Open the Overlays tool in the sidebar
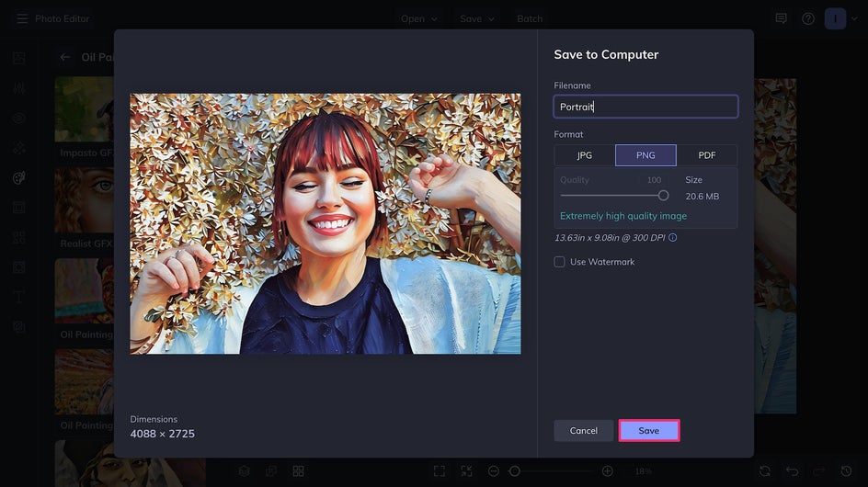The height and width of the screenshot is (487, 868). (x=19, y=267)
